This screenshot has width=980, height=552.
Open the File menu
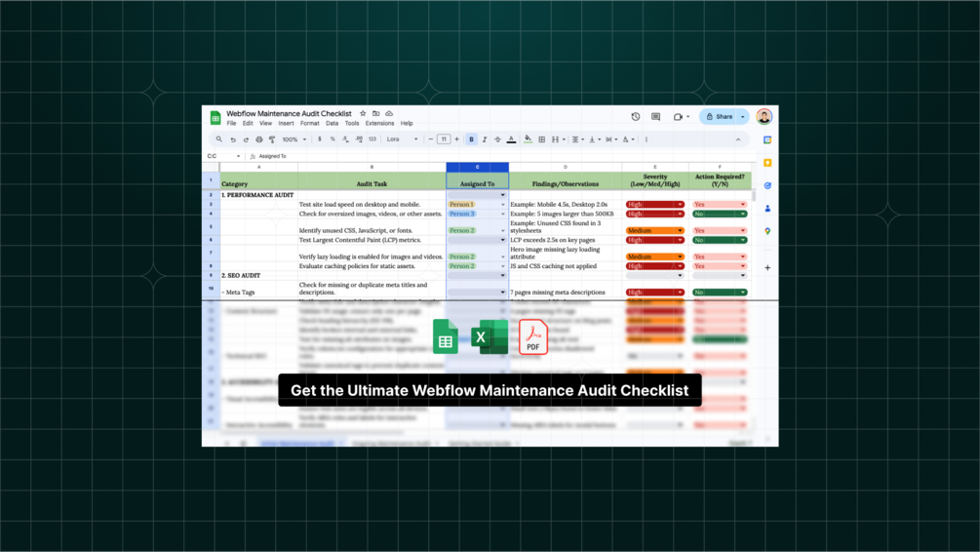(231, 124)
